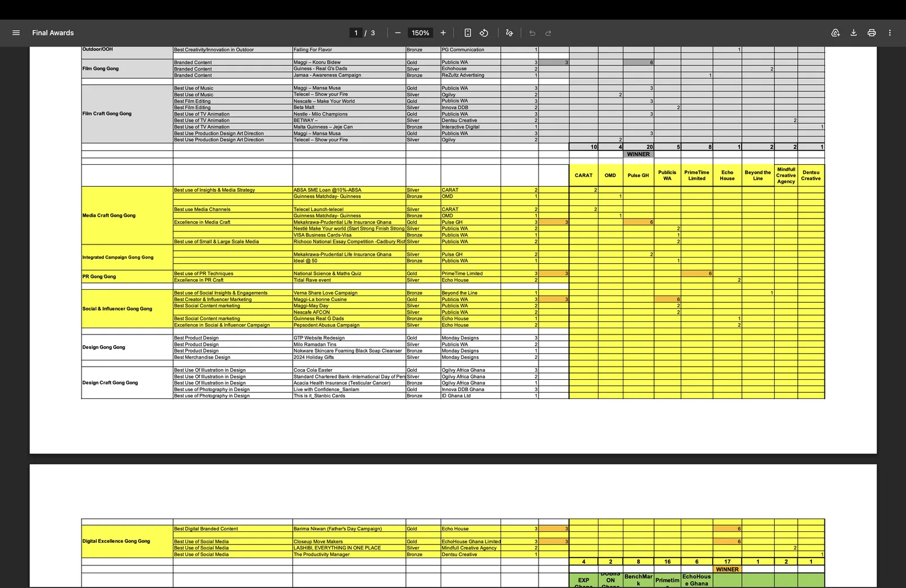
Task: Click the CARAT column header
Action: [583, 175]
